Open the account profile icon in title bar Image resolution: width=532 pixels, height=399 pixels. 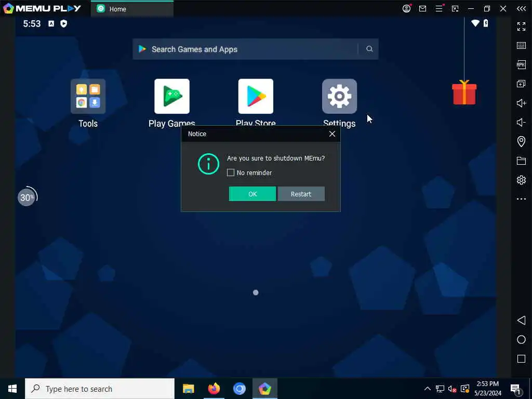pyautogui.click(x=406, y=8)
